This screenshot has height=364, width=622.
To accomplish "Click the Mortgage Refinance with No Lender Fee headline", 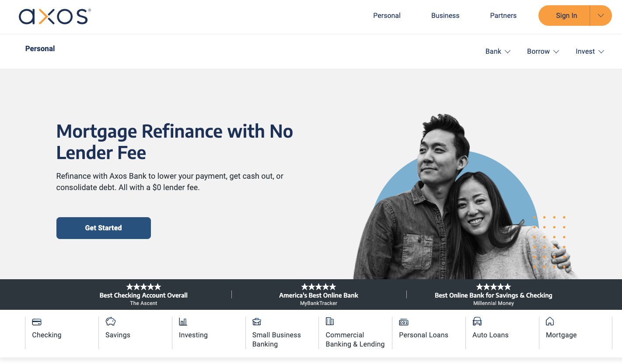I will 175,142.
